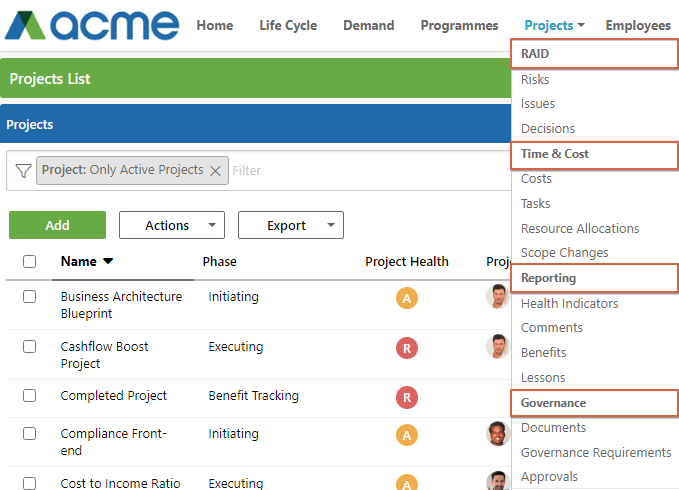
Task: Open the Actions dropdown
Action: [172, 225]
